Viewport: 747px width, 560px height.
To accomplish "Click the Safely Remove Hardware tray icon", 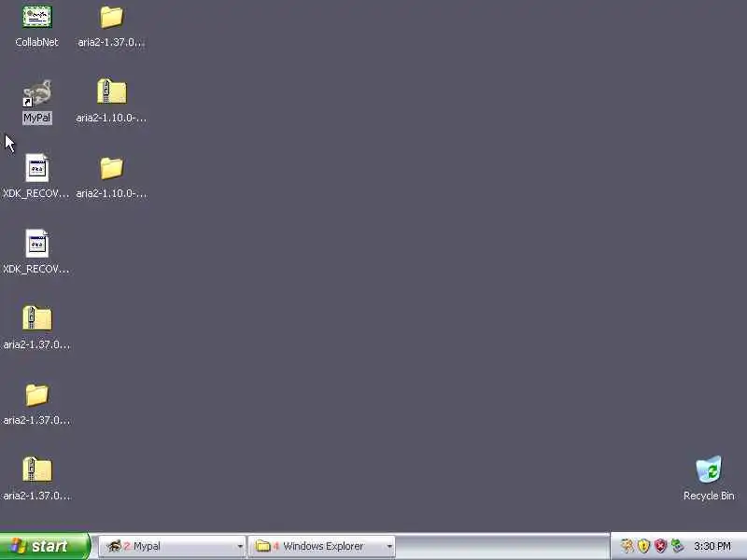I will pos(676,546).
